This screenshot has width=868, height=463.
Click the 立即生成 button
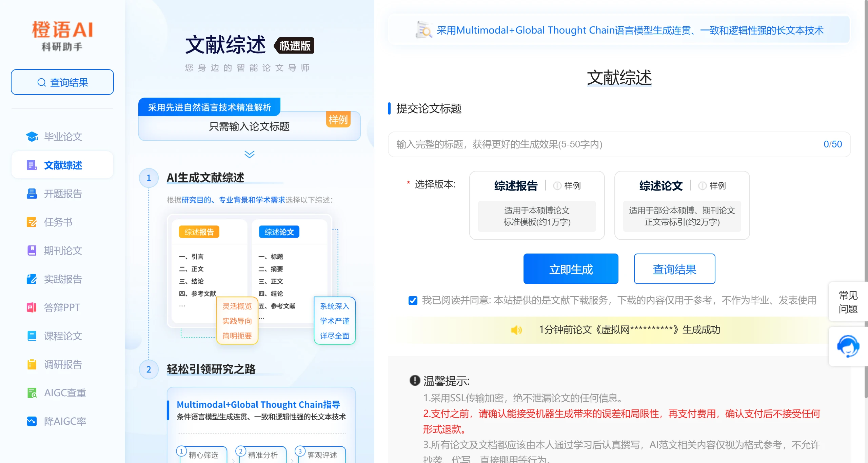point(571,268)
